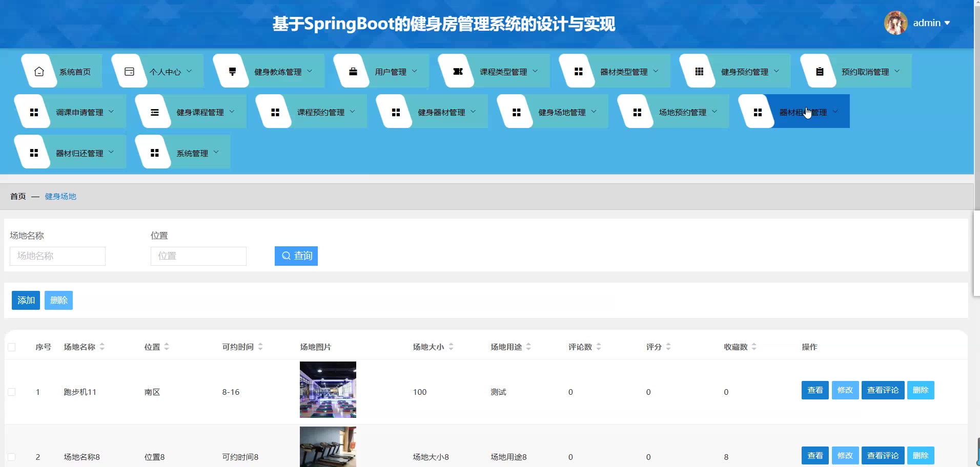
Task: Focus the 位置 search input
Action: pyautogui.click(x=198, y=256)
